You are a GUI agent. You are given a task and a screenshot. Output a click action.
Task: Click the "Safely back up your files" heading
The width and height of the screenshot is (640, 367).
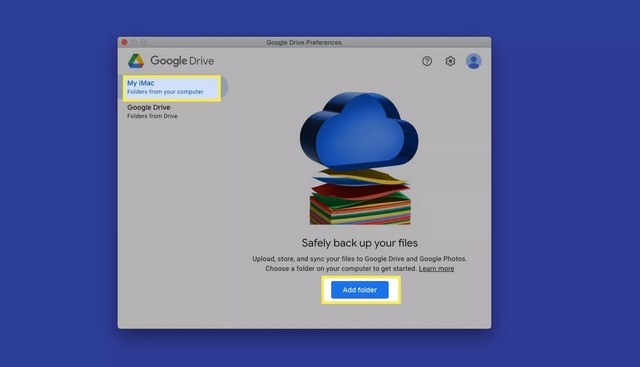tap(360, 243)
